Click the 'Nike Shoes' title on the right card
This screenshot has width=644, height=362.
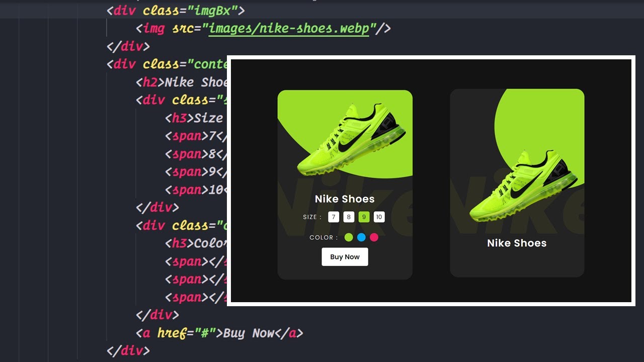pos(517,243)
